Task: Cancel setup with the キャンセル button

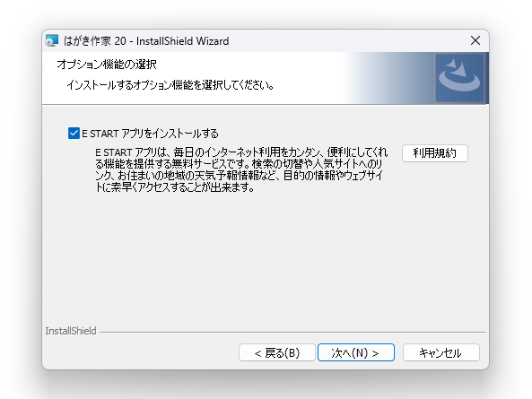Action: tap(440, 353)
